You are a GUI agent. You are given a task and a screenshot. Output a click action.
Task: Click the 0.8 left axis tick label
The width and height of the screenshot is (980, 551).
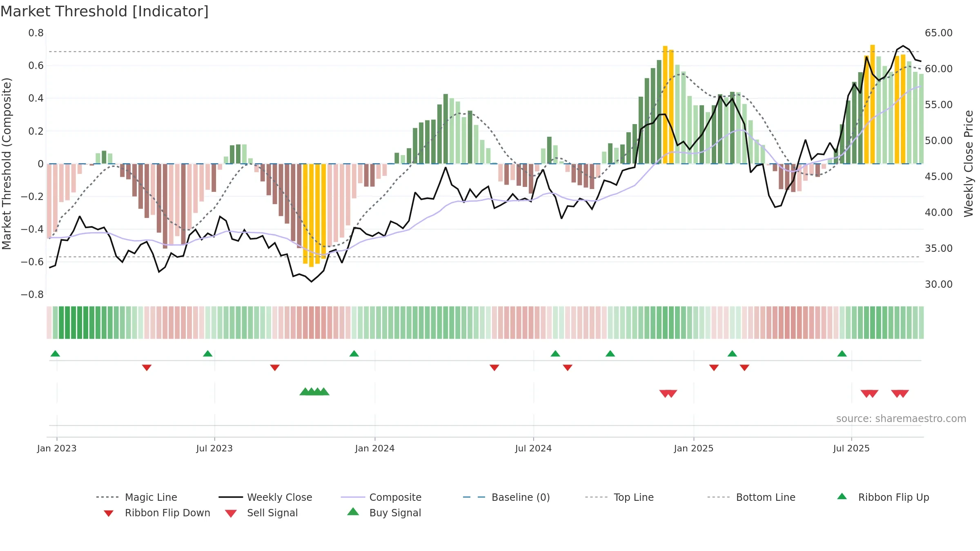coord(36,33)
